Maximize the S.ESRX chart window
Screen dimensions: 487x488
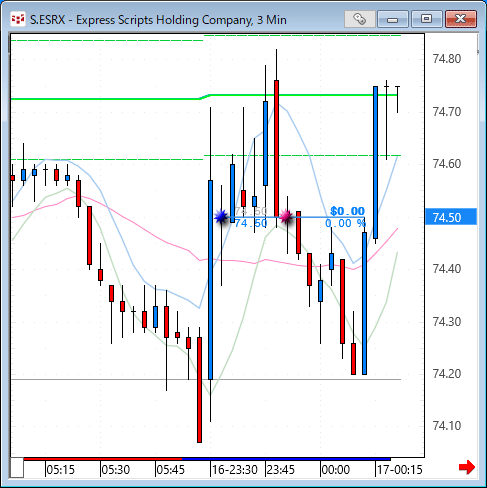click(x=426, y=19)
